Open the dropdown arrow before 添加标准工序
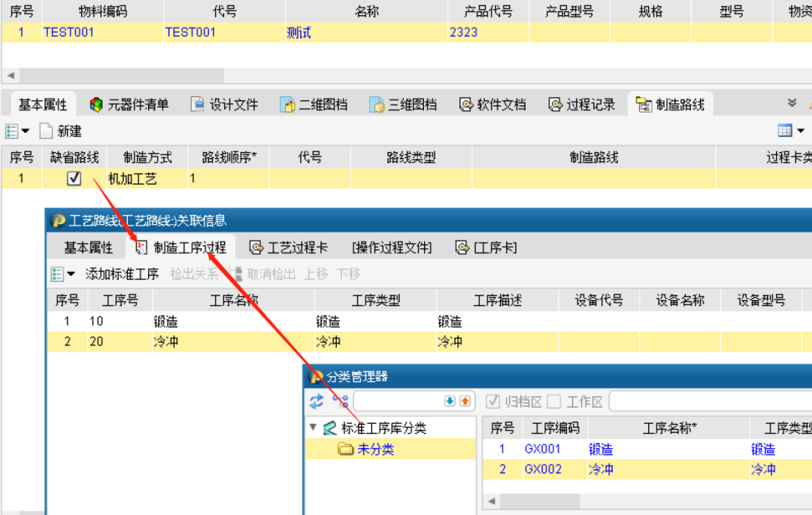This screenshot has height=515, width=812. (x=71, y=274)
